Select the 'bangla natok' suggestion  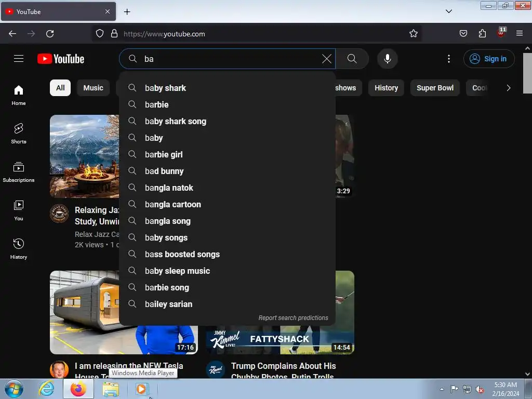[228, 188]
